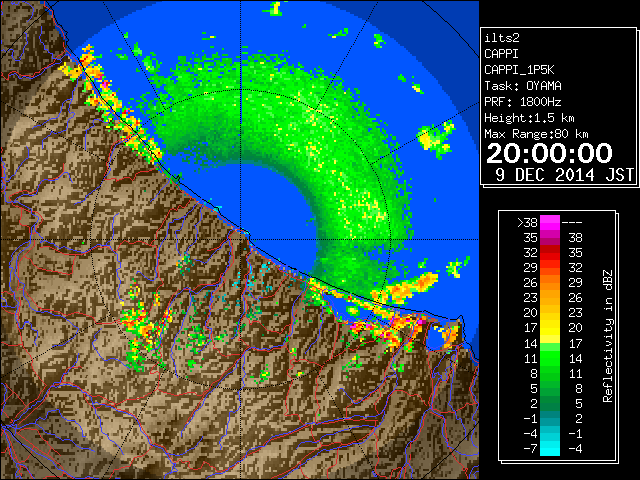Image resolution: width=640 pixels, height=480 pixels.
Task: Click the 20:00:00 timestamp
Action: tap(549, 153)
